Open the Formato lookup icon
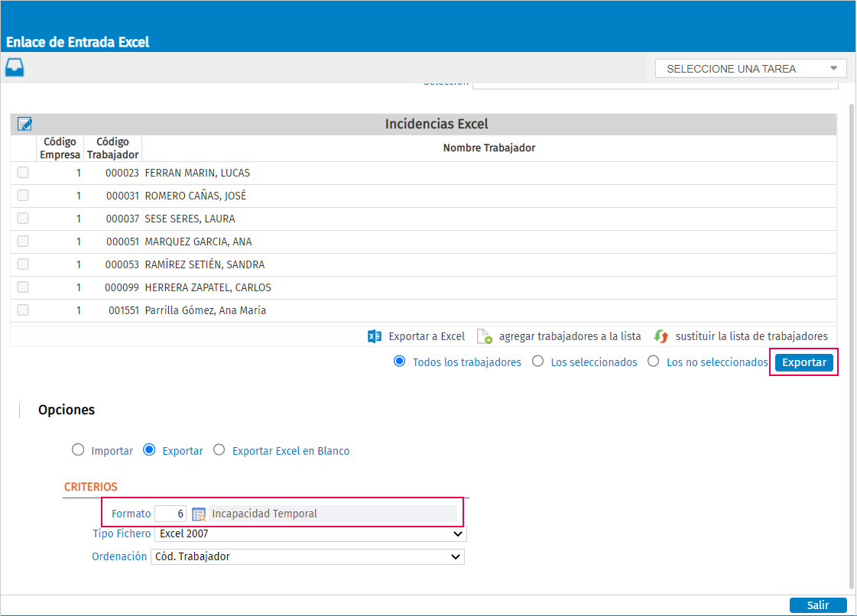 199,514
